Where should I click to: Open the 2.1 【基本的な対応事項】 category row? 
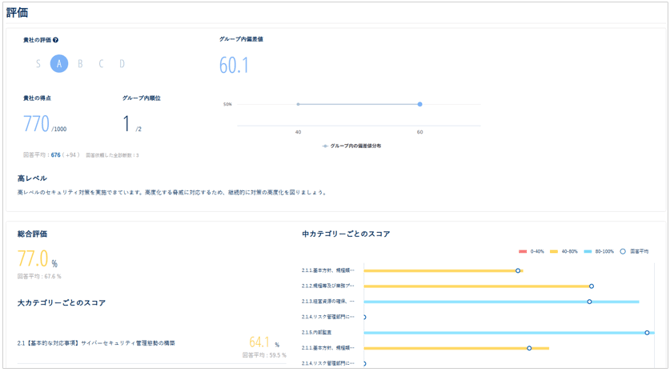(152, 346)
